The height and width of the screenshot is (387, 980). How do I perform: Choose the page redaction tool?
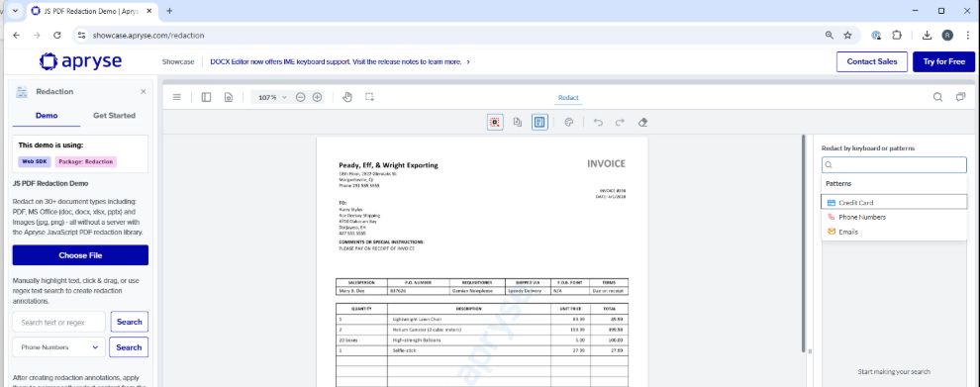click(x=518, y=123)
